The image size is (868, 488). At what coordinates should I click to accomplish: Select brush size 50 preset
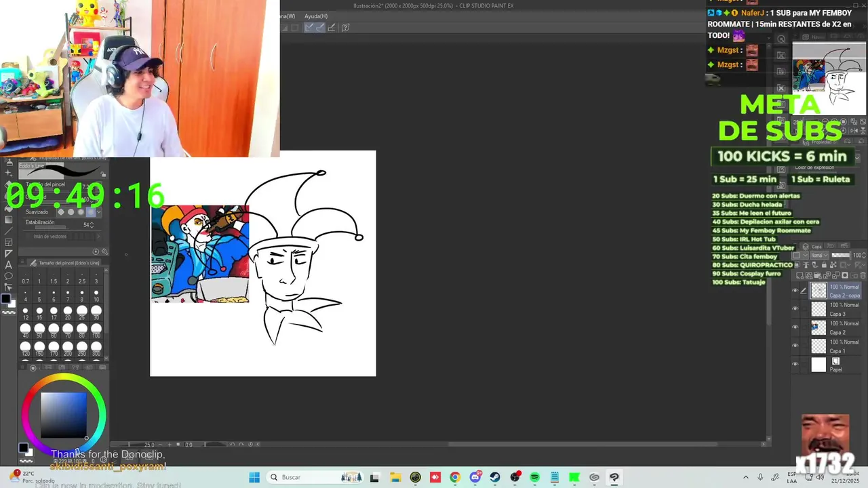pyautogui.click(x=39, y=331)
